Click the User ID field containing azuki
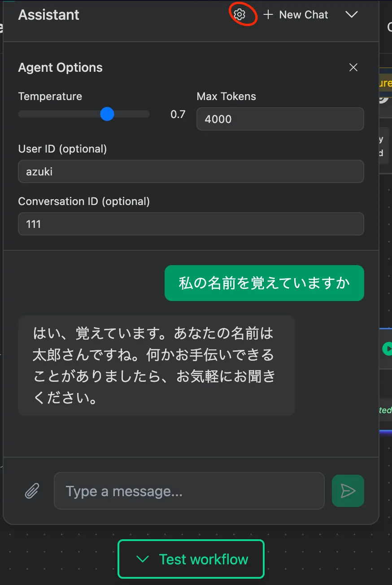 [191, 171]
